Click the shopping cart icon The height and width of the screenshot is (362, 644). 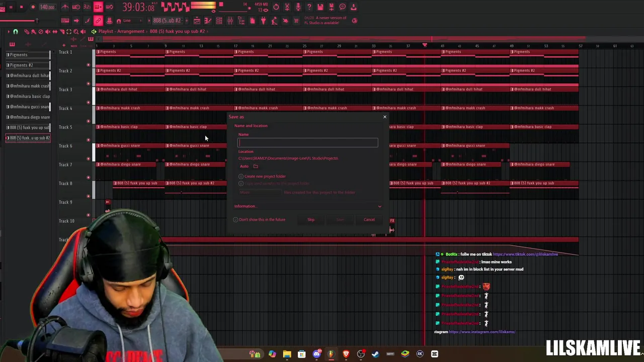pyautogui.click(x=296, y=21)
